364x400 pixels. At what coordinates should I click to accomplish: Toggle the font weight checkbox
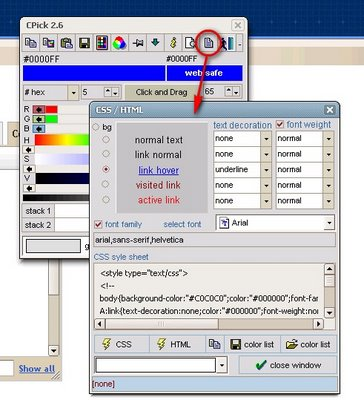pyautogui.click(x=280, y=125)
